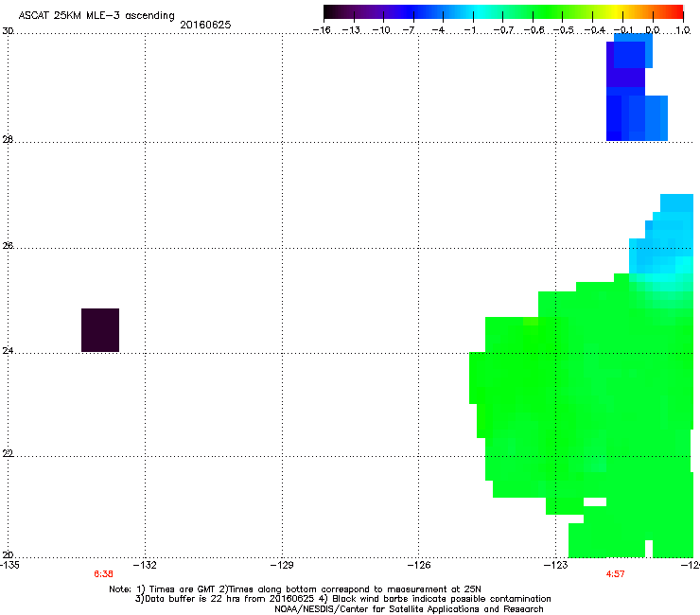Click the title "ASCAT 25KM MLE-3 ascending"

tap(96, 16)
